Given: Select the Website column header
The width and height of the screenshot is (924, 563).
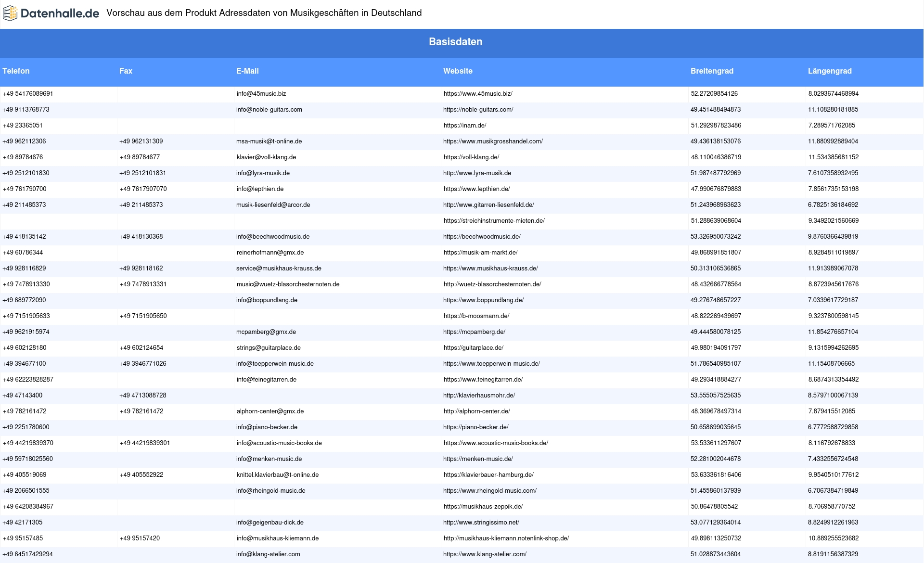Looking at the screenshot, I should pyautogui.click(x=458, y=71).
